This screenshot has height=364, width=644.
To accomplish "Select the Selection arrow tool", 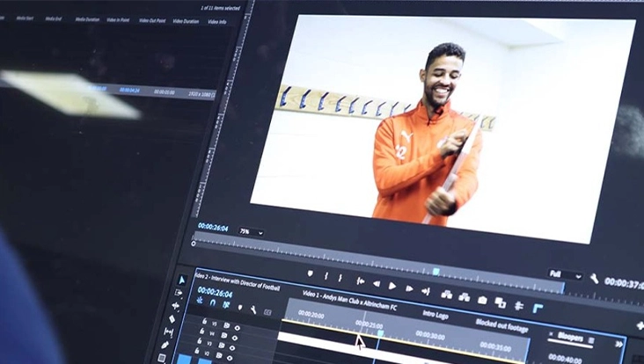I will [182, 280].
